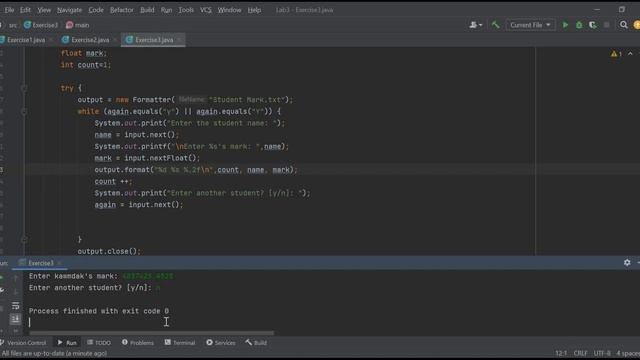Toggle scroll to end in Run console
The height and width of the screenshot is (360, 640).
pos(16,318)
